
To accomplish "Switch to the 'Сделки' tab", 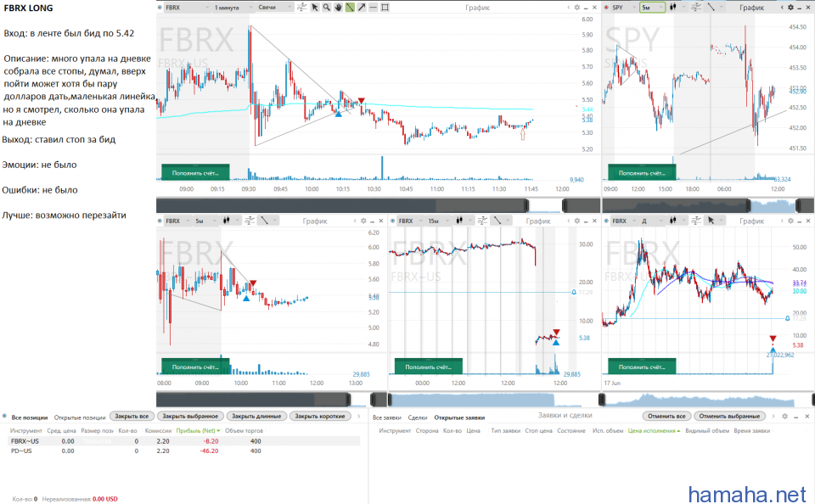I will 418,417.
